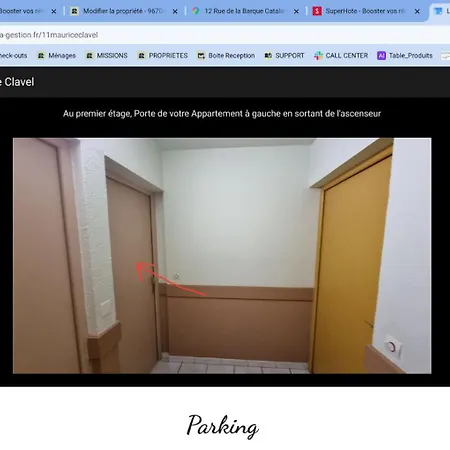Screen dimensions: 450x450
Task: Click the PROPRIETES bookmark icon
Action: (x=141, y=56)
